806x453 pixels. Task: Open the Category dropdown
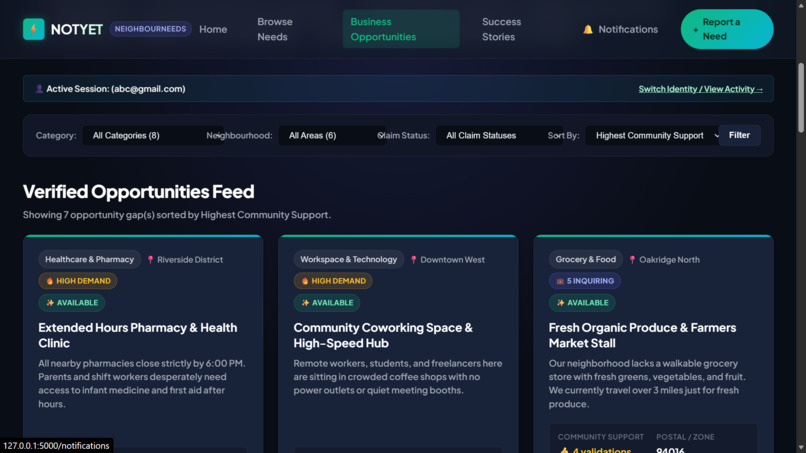pyautogui.click(x=153, y=135)
